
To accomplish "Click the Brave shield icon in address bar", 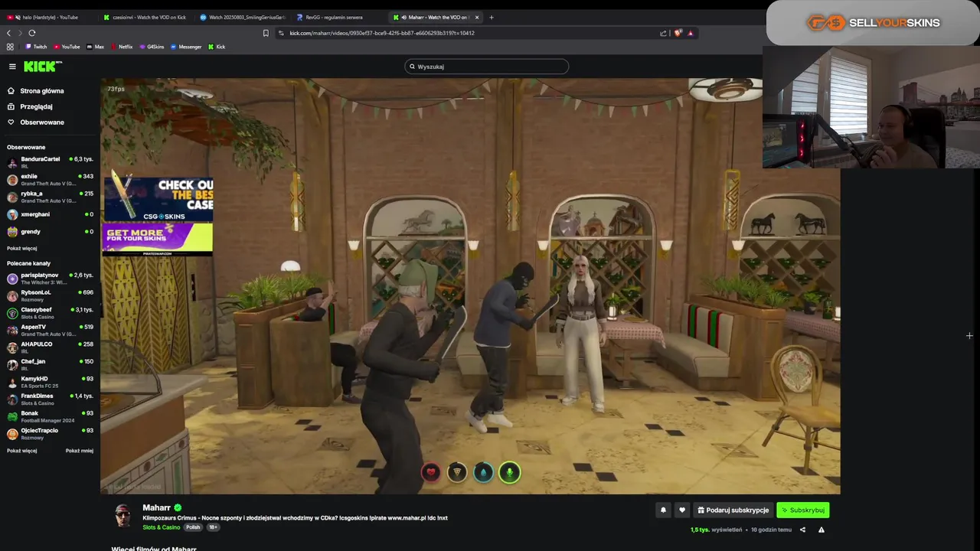I will point(678,33).
